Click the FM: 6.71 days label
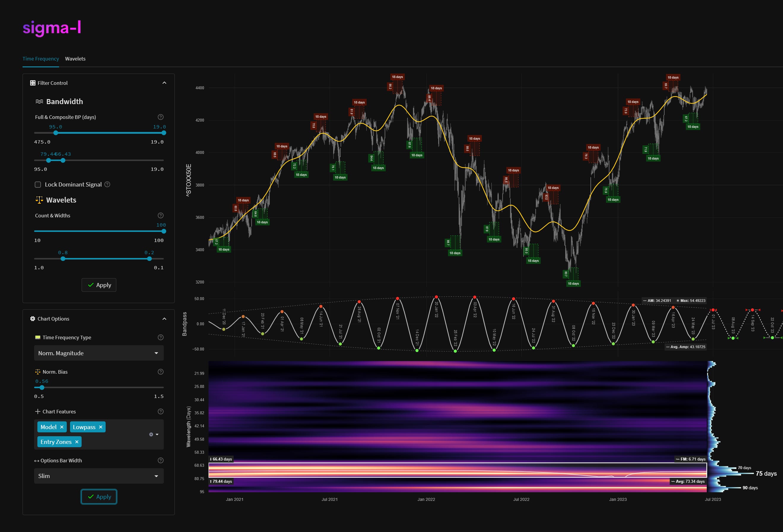783x532 pixels. pyautogui.click(x=690, y=459)
